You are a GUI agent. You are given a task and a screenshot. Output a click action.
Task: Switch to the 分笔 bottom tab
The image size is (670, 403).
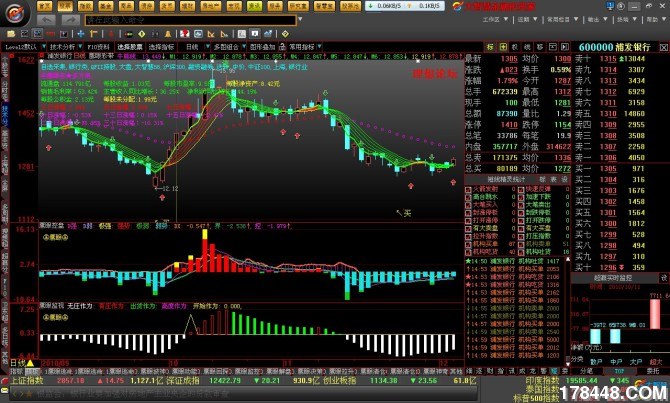coord(586,371)
